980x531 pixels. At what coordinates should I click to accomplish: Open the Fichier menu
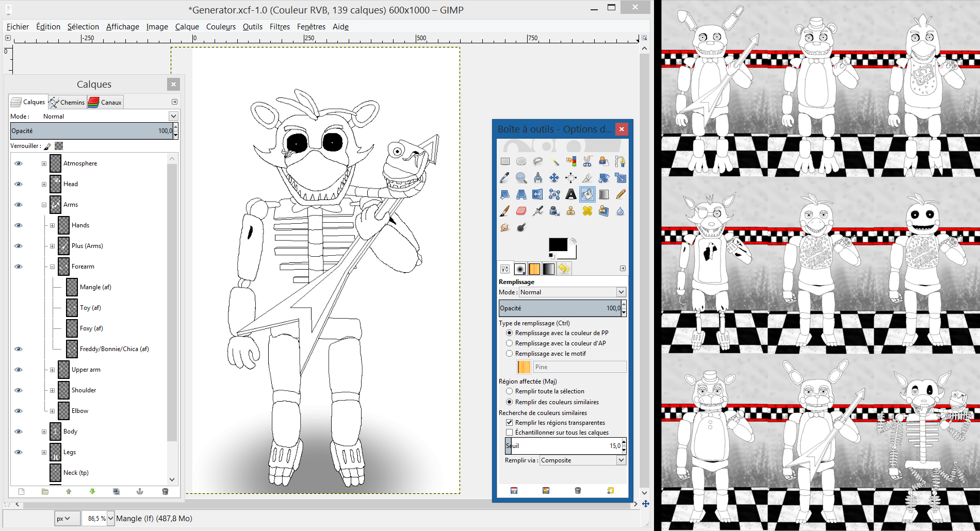18,27
